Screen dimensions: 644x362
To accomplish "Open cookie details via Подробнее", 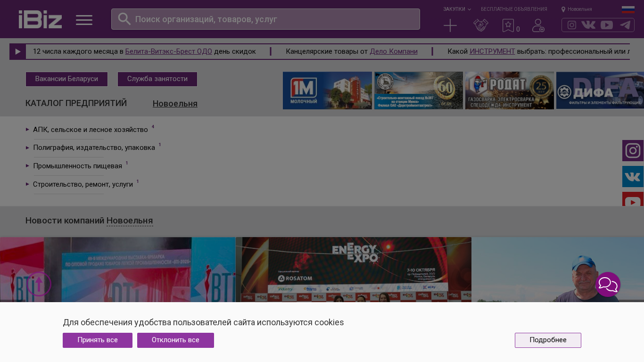I will pyautogui.click(x=548, y=340).
